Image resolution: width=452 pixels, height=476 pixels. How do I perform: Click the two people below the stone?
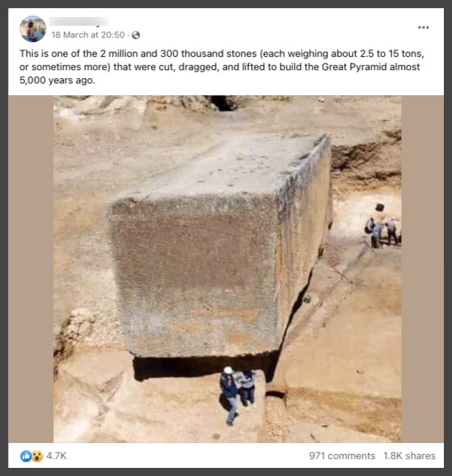[238, 395]
